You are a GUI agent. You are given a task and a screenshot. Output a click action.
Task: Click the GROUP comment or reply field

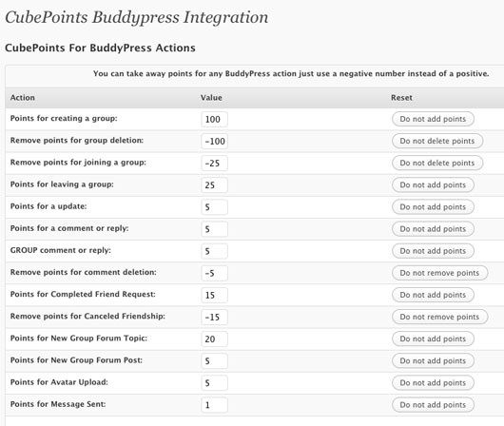click(214, 251)
